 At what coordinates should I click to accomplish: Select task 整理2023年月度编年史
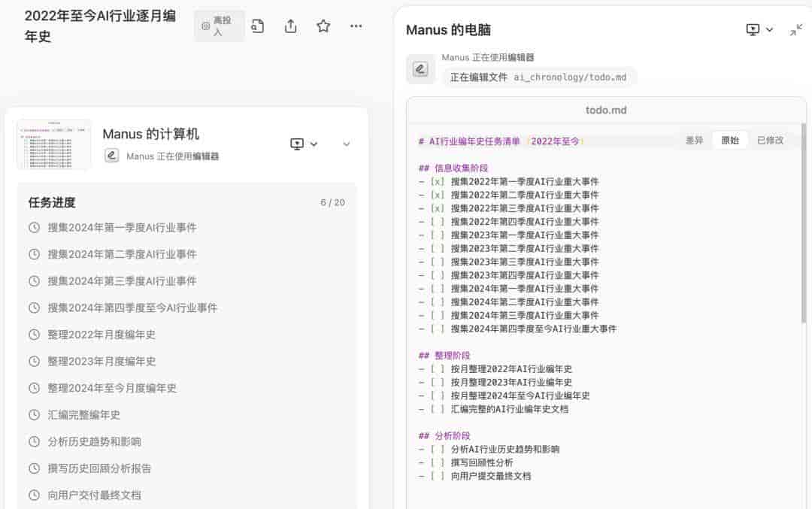click(x=101, y=362)
